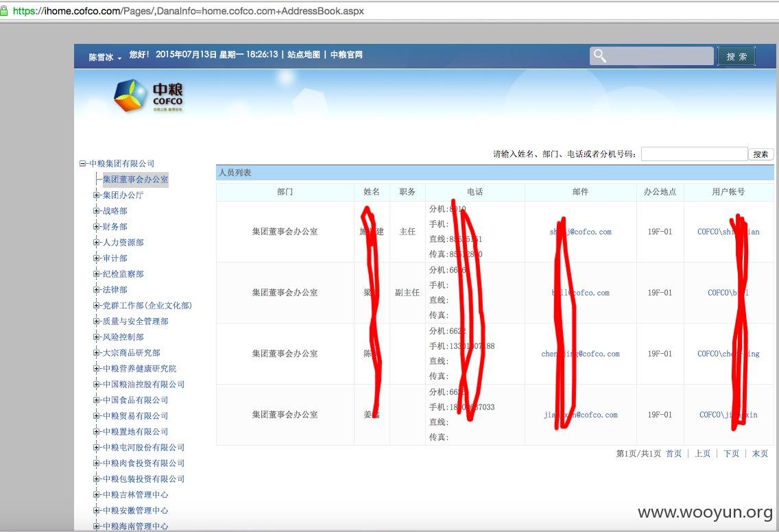Select 中粮安徽管理中心 in the tree
The width and height of the screenshot is (779, 532).
pyautogui.click(x=135, y=511)
